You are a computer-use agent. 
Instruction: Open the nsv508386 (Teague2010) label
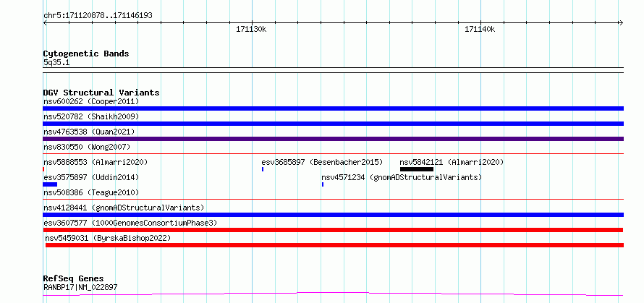(x=91, y=192)
